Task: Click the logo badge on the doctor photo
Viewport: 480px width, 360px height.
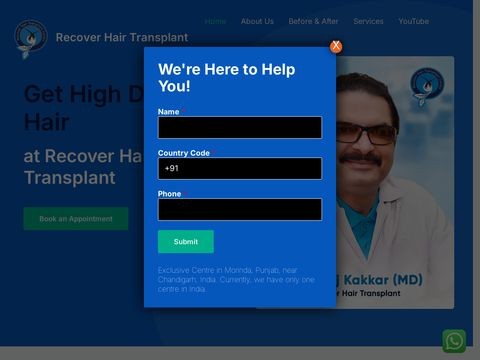Action: (427, 86)
